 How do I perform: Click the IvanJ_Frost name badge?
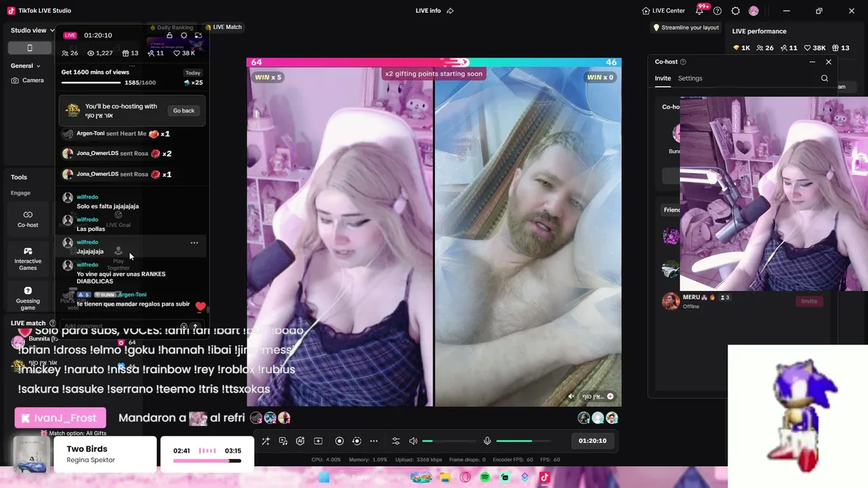point(60,418)
